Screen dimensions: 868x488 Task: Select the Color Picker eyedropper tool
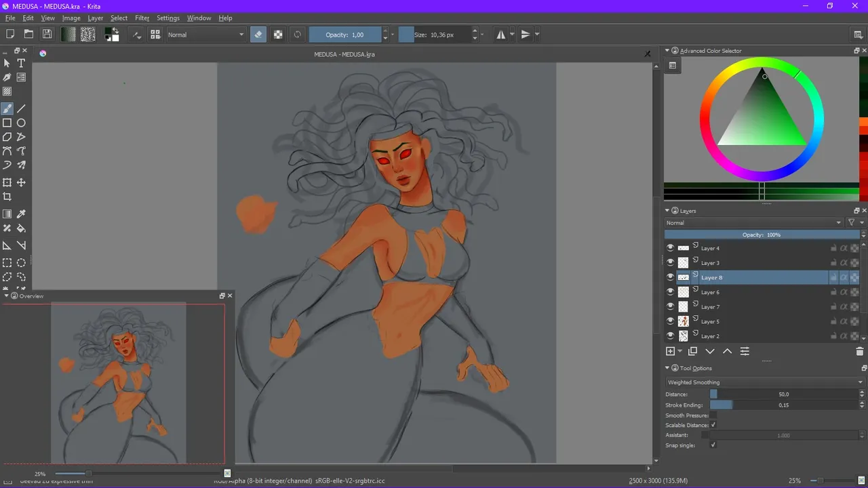21,214
